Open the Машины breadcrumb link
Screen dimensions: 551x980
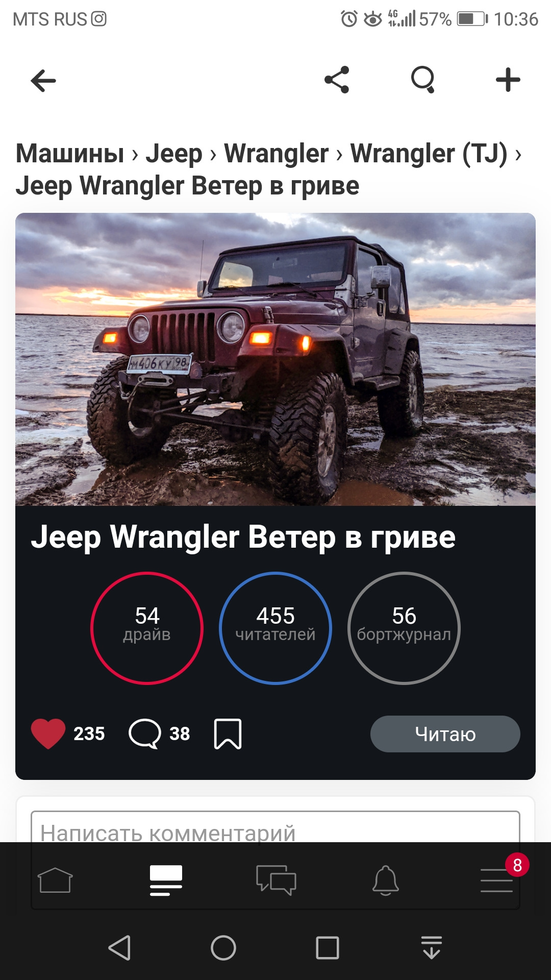[70, 153]
